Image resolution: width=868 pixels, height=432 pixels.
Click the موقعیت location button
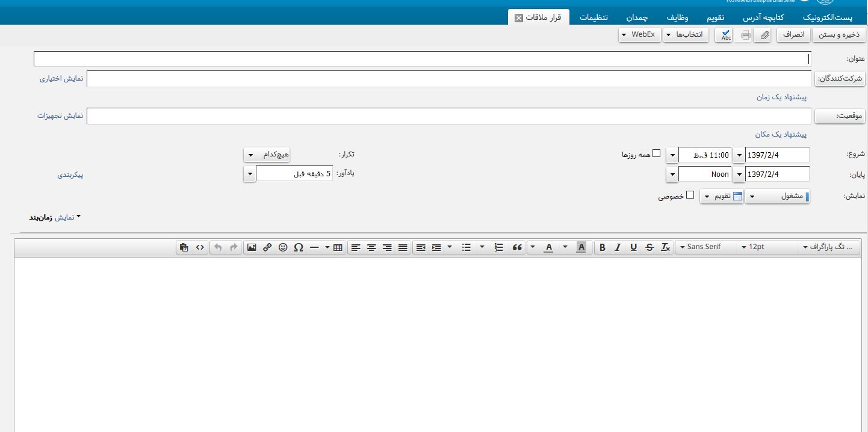pos(840,116)
